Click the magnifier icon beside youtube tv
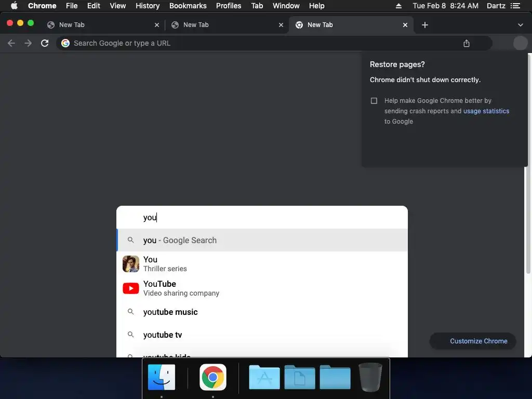The image size is (532, 399). 130,335
